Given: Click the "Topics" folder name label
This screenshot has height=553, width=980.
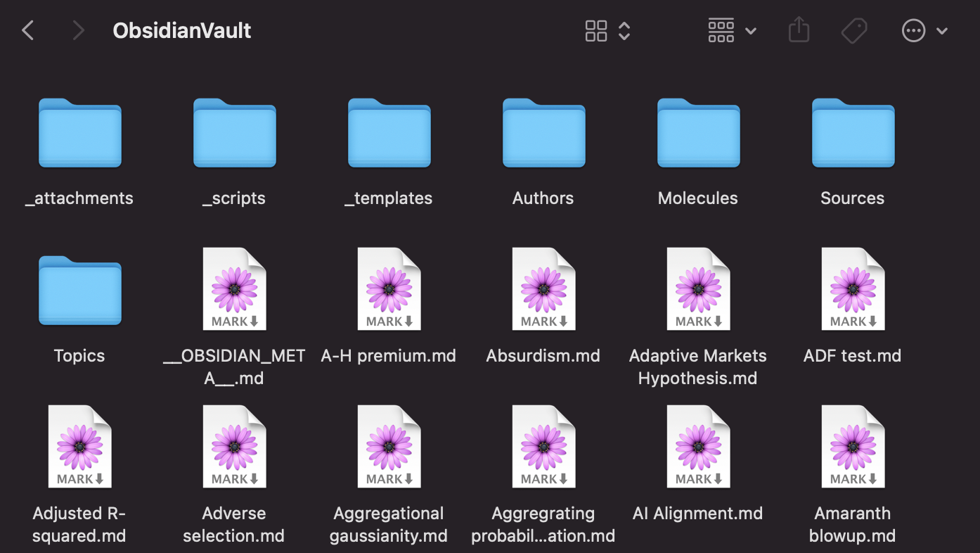Looking at the screenshot, I should click(x=79, y=356).
